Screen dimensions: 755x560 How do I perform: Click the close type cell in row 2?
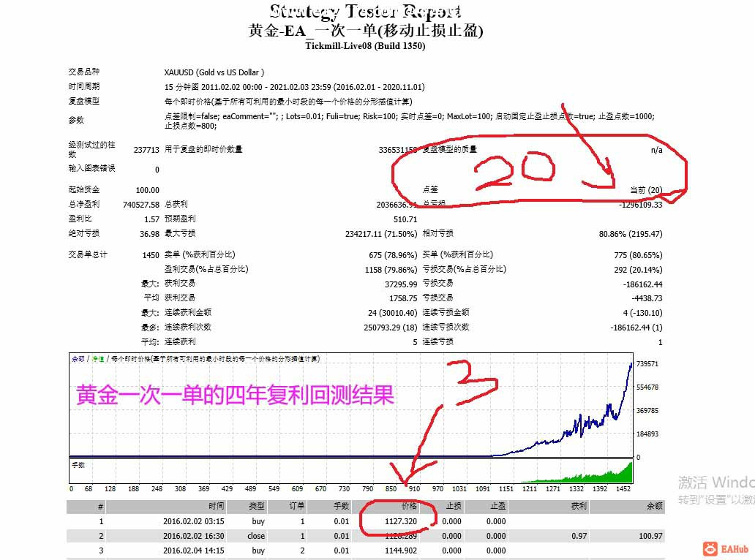[256, 536]
